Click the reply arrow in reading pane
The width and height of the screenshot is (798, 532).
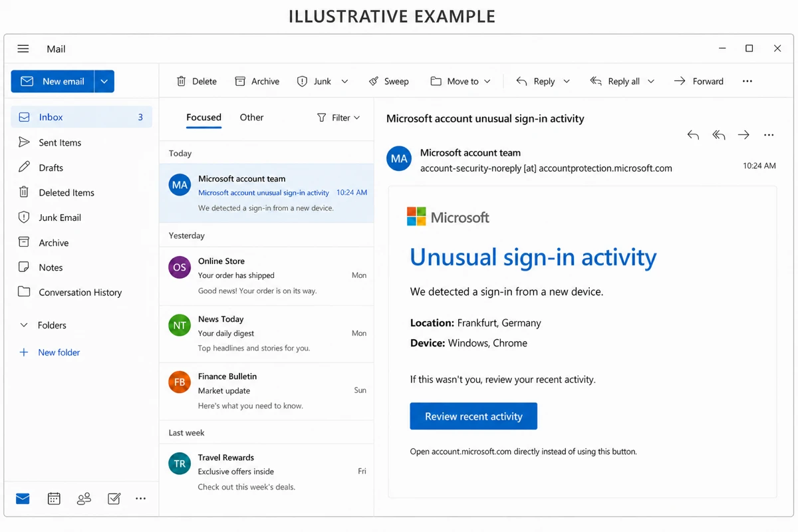tap(693, 135)
